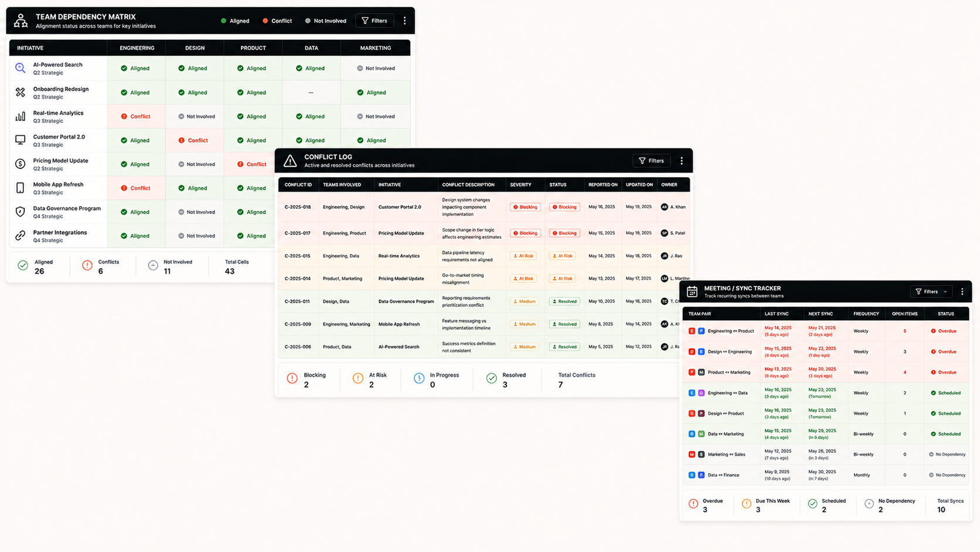
Task: Open Filters in Team Dependency Matrix
Action: (x=375, y=21)
